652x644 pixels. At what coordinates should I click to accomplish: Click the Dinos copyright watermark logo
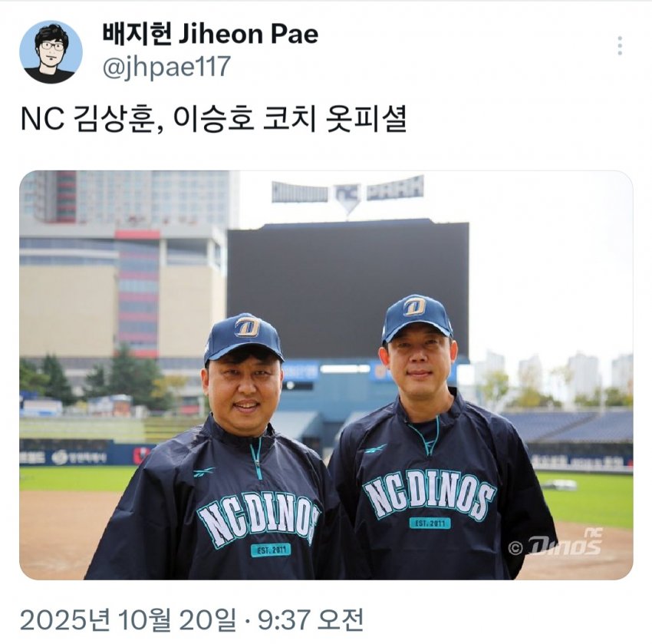point(556,543)
